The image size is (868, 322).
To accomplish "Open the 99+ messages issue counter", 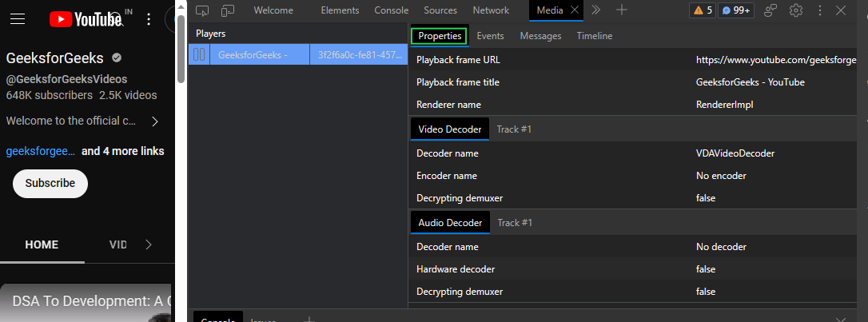I will pos(736,10).
